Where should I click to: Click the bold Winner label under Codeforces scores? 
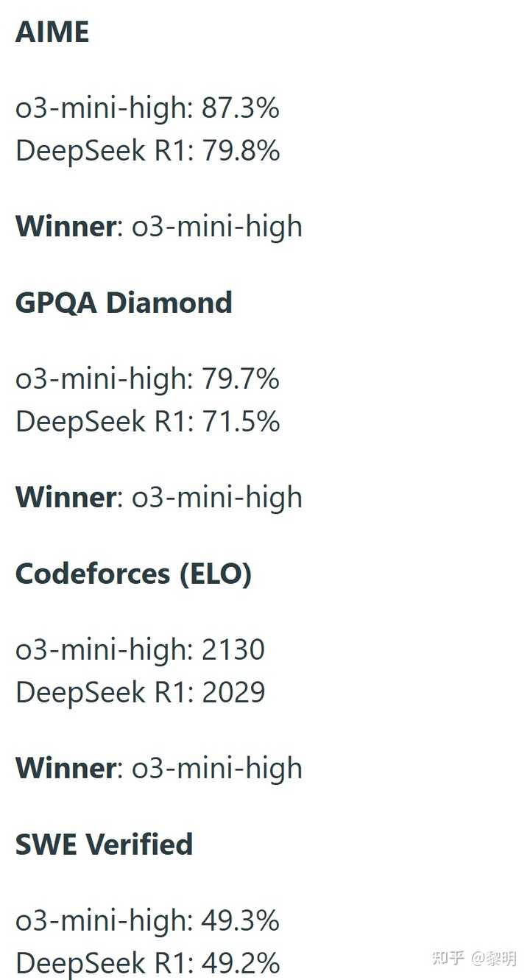(65, 768)
